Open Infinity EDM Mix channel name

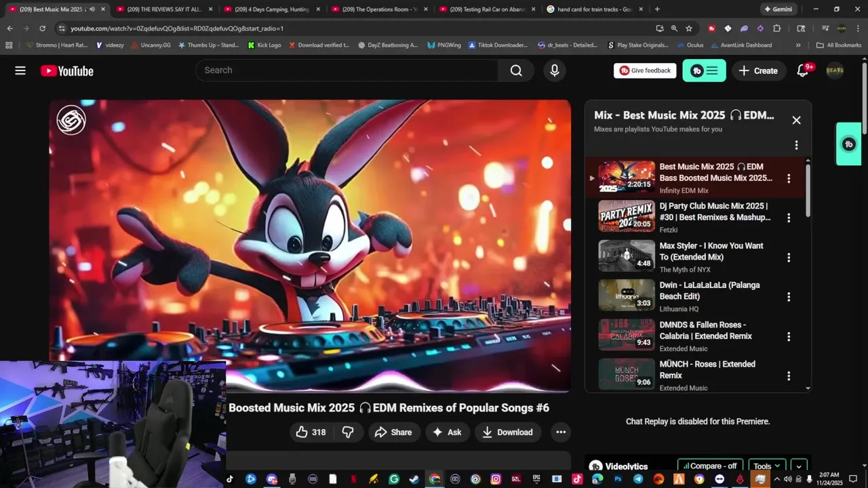tap(684, 190)
